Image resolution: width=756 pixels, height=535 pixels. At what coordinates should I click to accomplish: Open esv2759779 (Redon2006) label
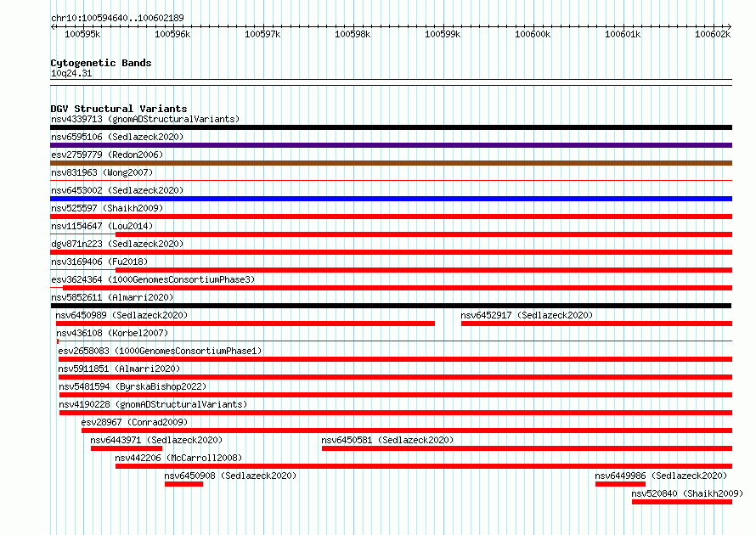point(107,155)
